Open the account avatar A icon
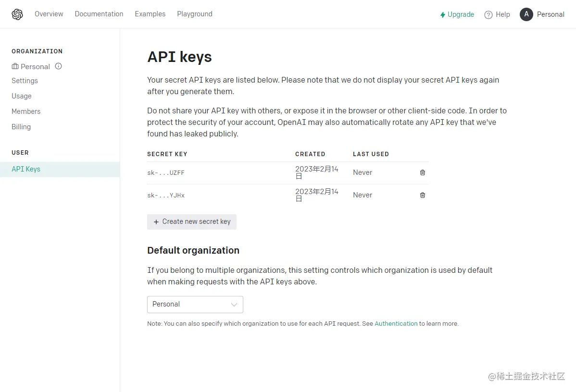 (x=526, y=14)
